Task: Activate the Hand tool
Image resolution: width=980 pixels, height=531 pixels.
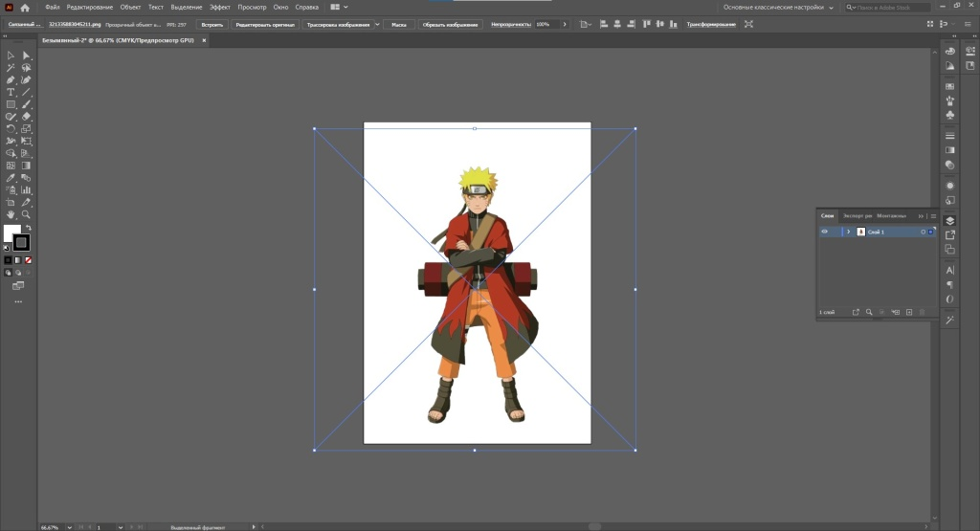Action: (11, 214)
